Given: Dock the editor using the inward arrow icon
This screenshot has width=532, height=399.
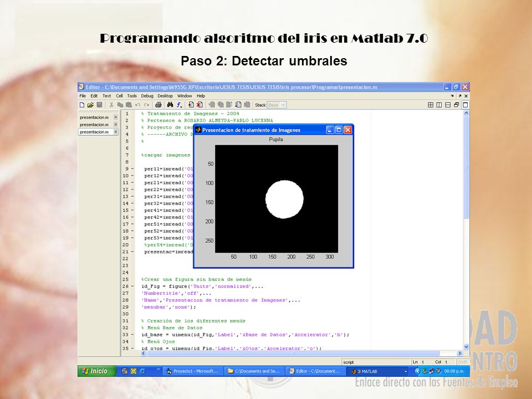Looking at the screenshot, I should (452, 96).
